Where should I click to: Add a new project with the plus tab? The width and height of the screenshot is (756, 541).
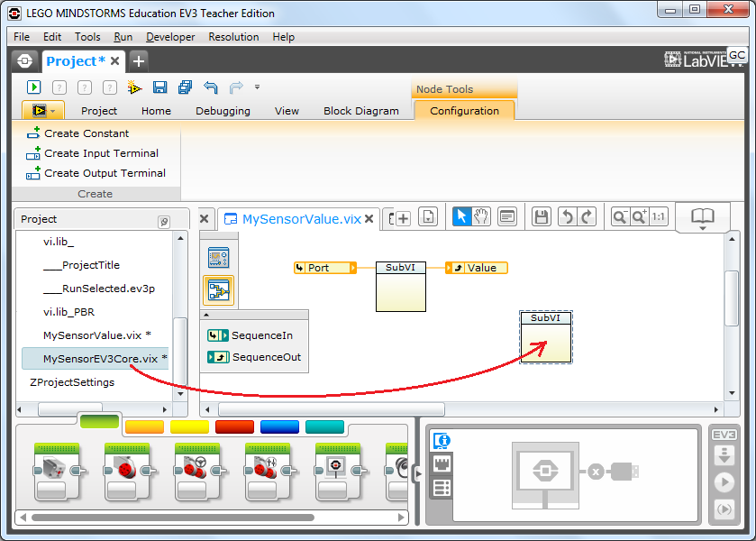pyautogui.click(x=139, y=61)
